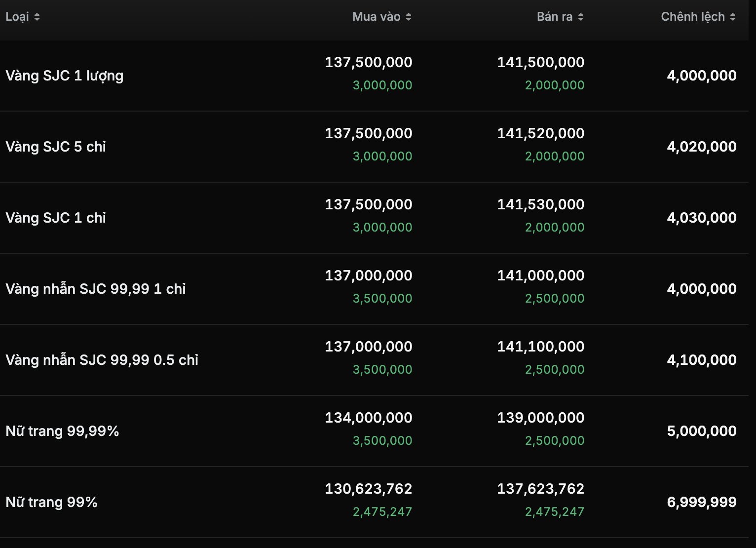Click buy price 130,623,762
756x548 pixels.
369,489
